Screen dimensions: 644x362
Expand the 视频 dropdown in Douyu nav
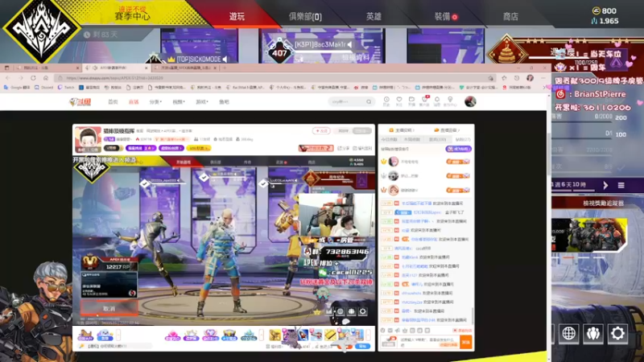point(178,102)
